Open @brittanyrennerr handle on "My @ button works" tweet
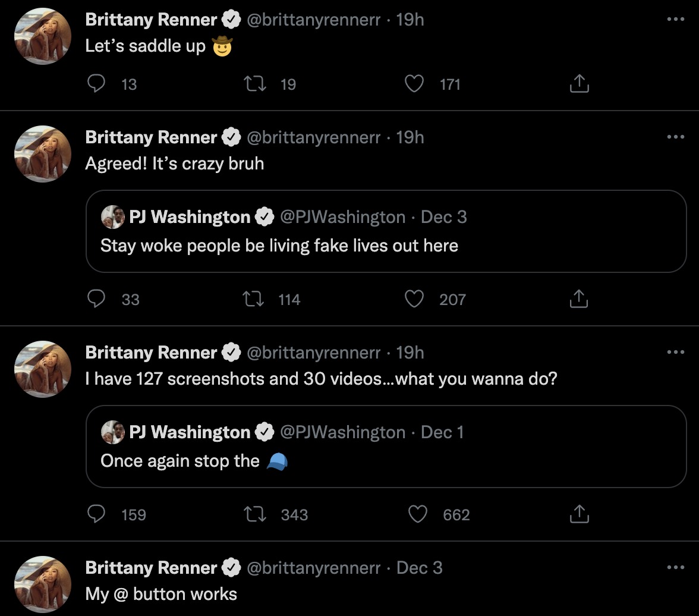The width and height of the screenshot is (699, 616). tap(313, 568)
